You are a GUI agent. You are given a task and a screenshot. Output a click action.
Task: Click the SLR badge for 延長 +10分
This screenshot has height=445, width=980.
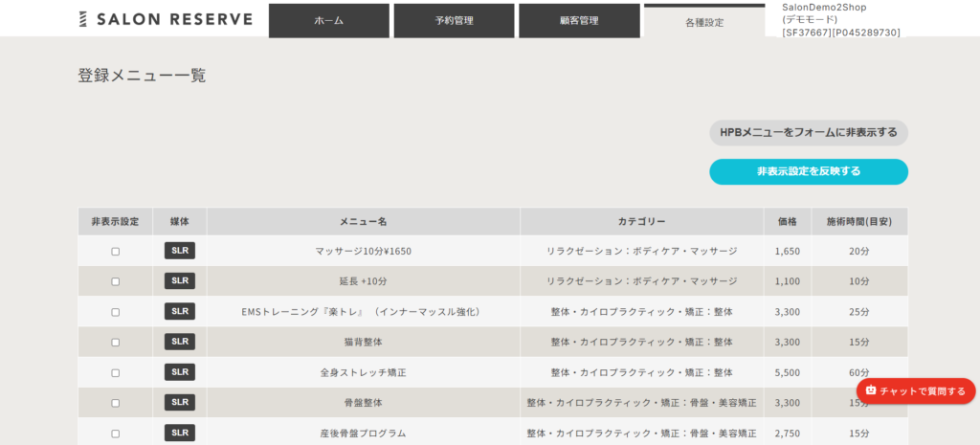(180, 281)
